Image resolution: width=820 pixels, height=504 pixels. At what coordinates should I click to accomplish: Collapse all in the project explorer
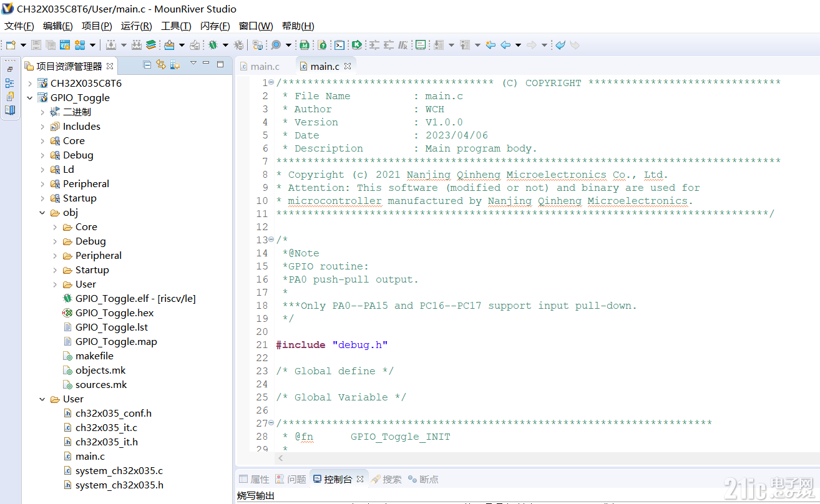tap(147, 65)
